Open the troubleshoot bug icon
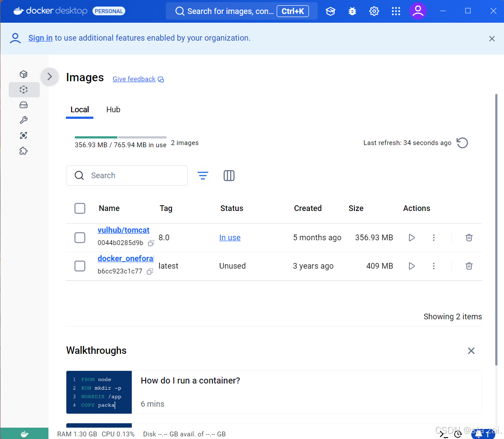Viewport: 504px width, 439px height. coord(352,11)
